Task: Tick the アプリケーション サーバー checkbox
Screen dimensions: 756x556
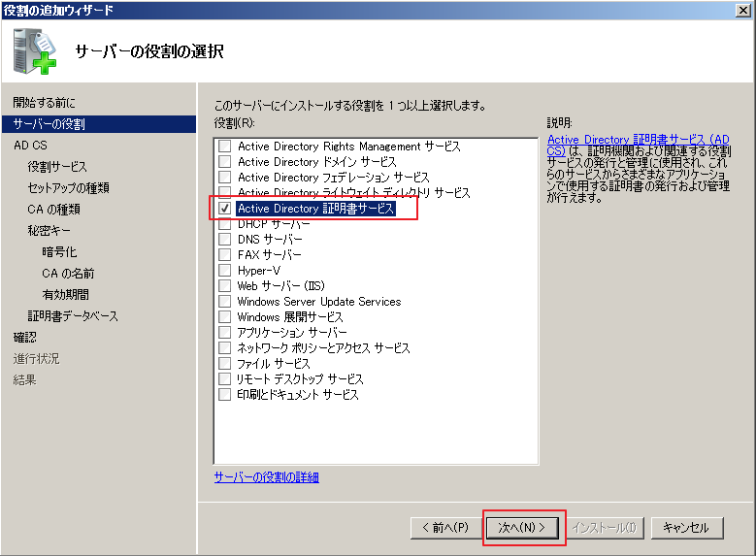Action: click(x=225, y=332)
